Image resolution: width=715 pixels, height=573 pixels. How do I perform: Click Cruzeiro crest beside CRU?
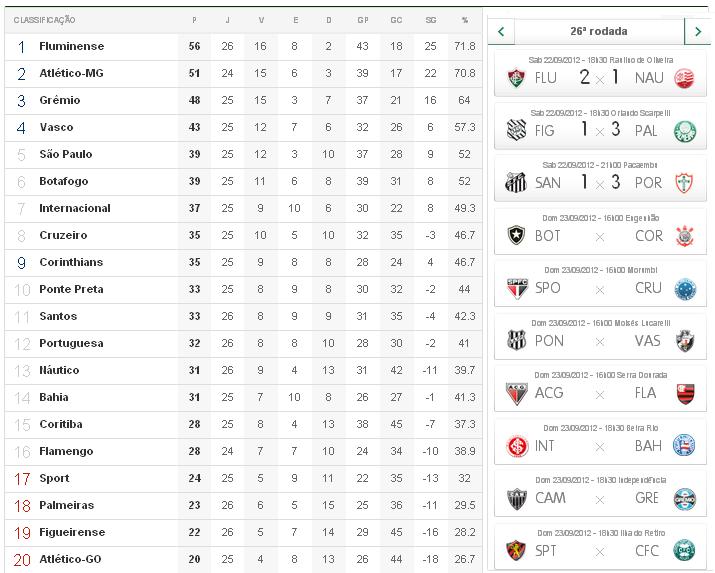pyautogui.click(x=685, y=288)
